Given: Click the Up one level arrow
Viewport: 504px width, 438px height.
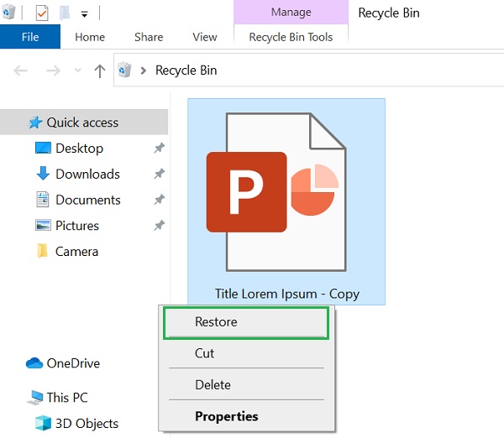Looking at the screenshot, I should pos(100,70).
